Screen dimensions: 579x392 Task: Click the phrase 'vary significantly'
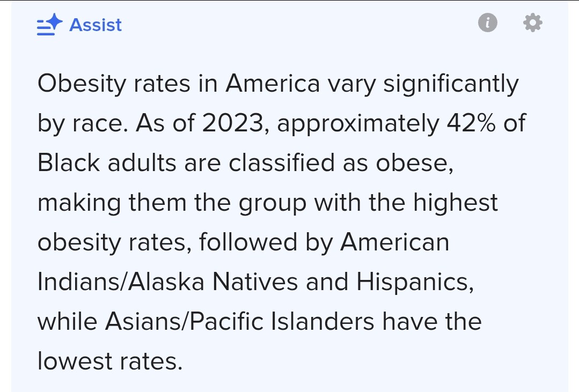click(423, 84)
